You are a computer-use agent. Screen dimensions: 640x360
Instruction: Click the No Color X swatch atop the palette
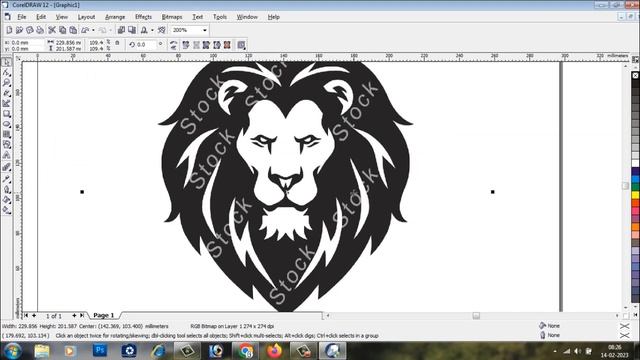636,76
